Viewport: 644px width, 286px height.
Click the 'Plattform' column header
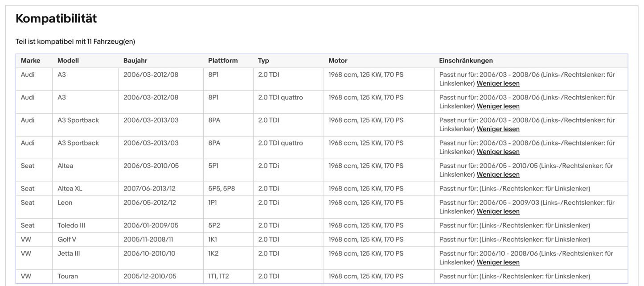(x=223, y=61)
